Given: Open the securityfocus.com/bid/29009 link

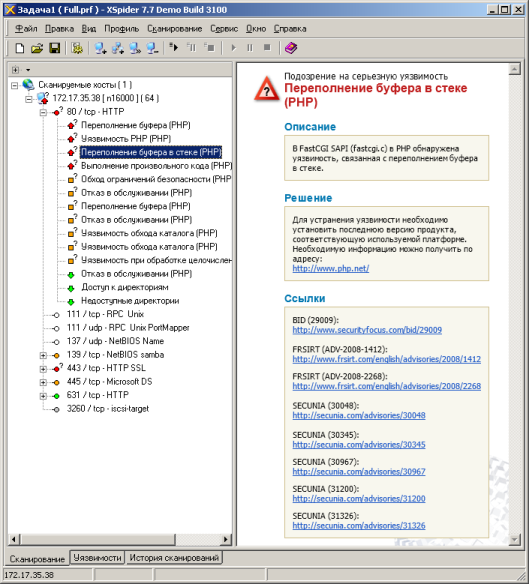Looking at the screenshot, I should point(367,330).
